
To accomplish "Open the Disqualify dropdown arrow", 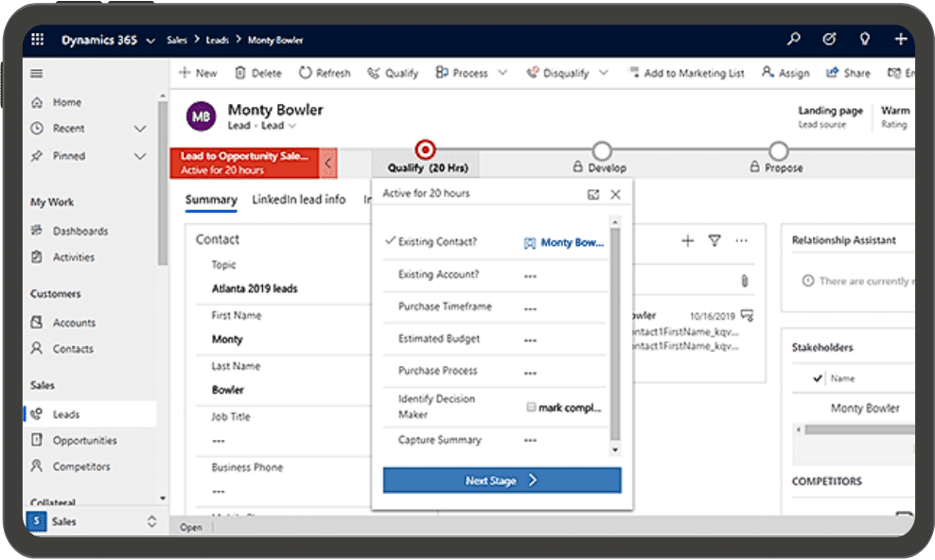I will pyautogui.click(x=604, y=73).
